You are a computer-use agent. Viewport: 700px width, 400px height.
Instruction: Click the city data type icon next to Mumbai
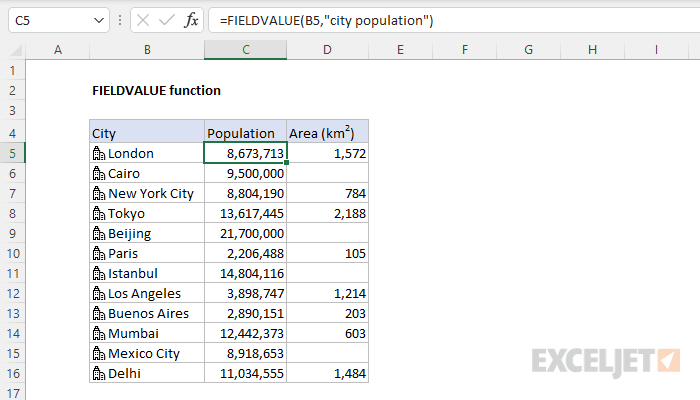pyautogui.click(x=99, y=333)
